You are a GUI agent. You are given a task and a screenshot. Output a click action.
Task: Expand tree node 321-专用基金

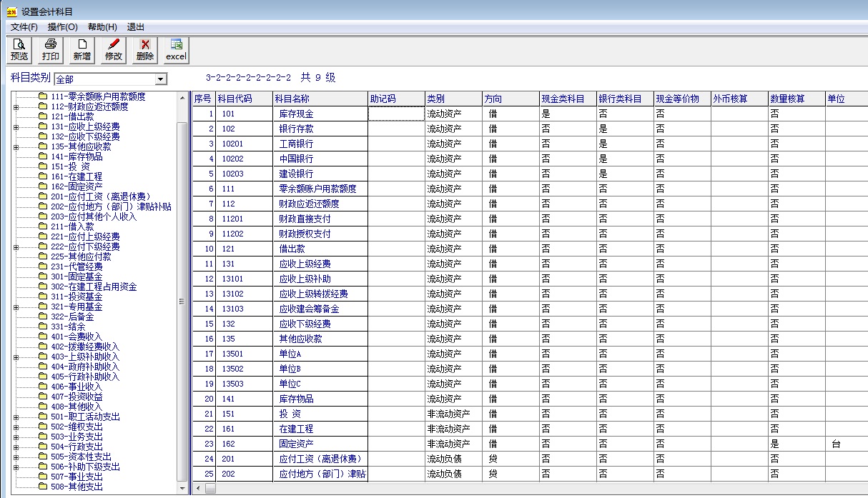point(16,307)
